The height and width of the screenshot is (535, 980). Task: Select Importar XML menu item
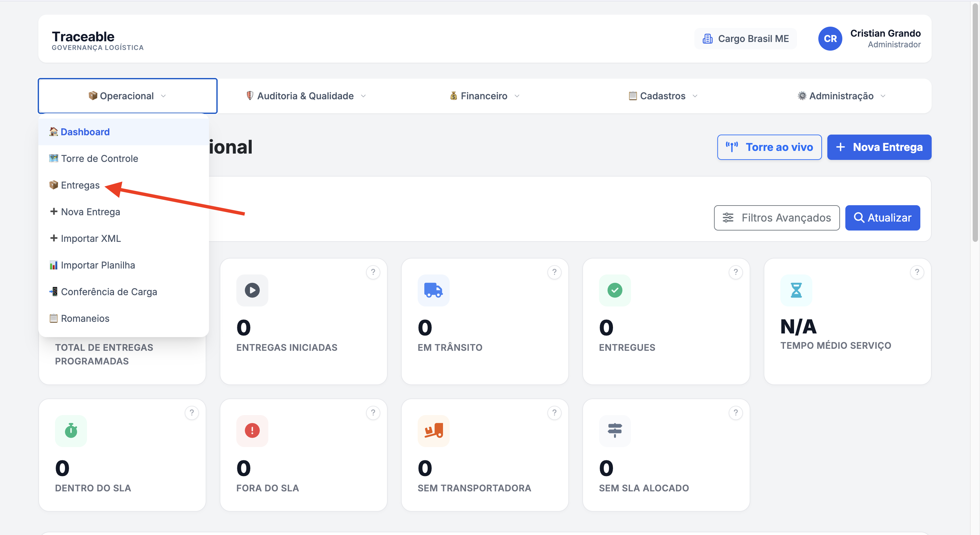pos(124,239)
